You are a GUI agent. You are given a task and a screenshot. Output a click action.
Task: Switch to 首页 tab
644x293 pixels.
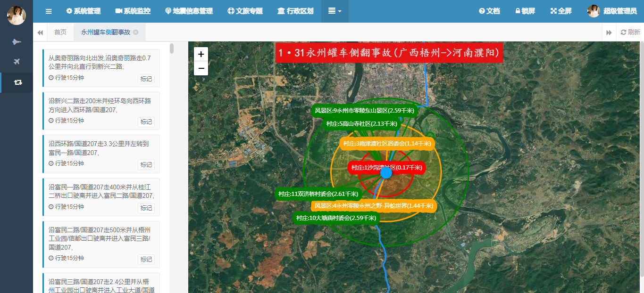tap(60, 33)
